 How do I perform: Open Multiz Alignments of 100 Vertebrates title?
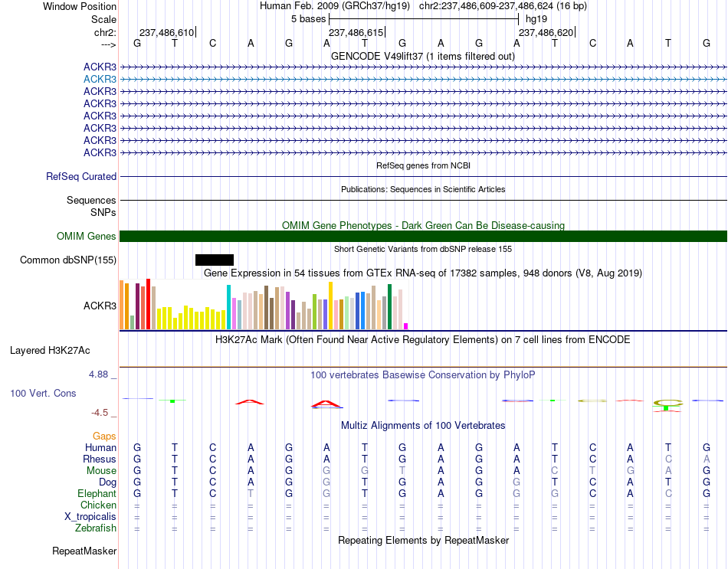(423, 425)
